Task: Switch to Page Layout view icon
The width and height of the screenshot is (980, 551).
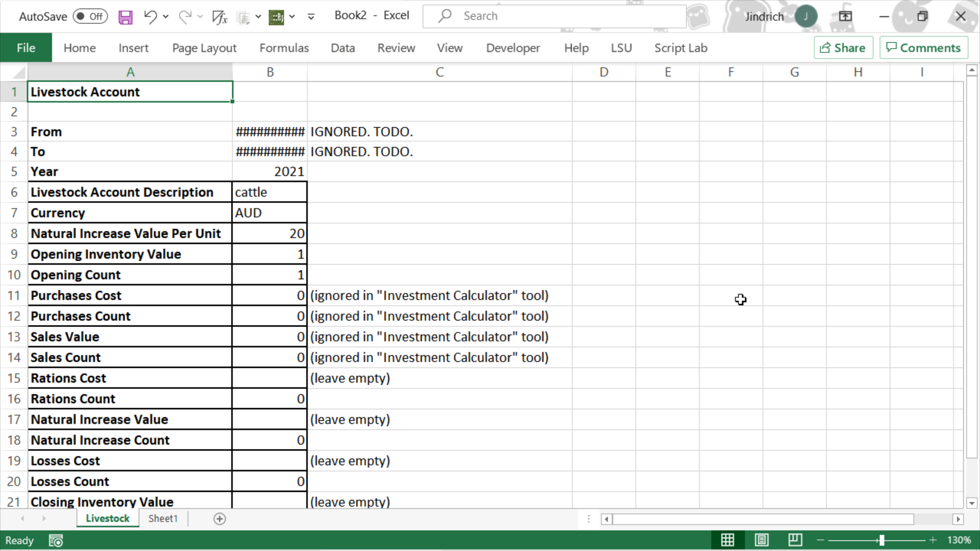Action: (x=762, y=540)
